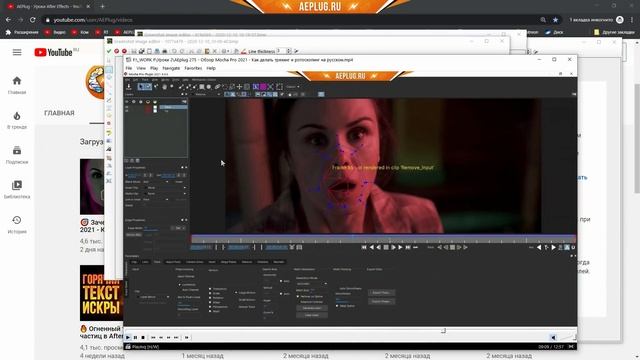The height and width of the screenshot is (360, 640).
Task: Click the add keyframe icon
Action: [547, 247]
